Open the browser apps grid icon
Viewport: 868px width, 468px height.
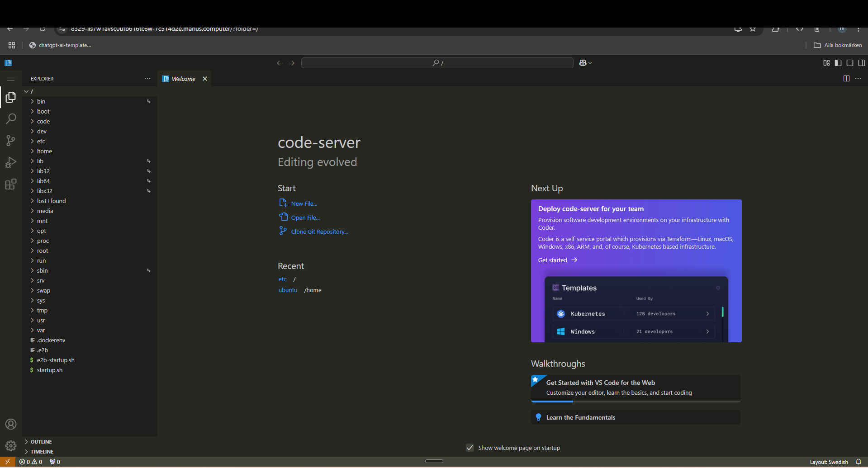[12, 45]
